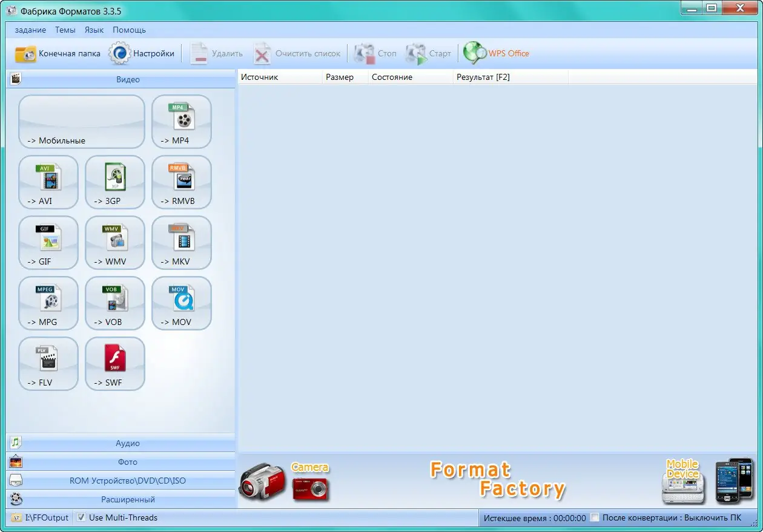Choose the RMVB format icon

[182, 182]
